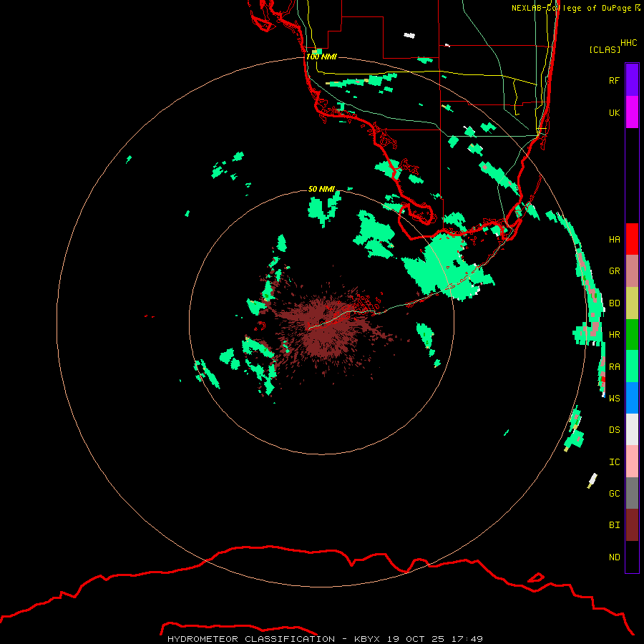Click the 100 NMI range ring label
644x644 pixels.
tap(321, 57)
